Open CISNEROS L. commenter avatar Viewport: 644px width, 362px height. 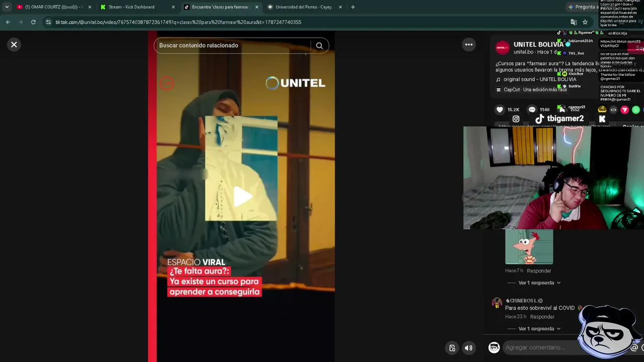pos(497,303)
